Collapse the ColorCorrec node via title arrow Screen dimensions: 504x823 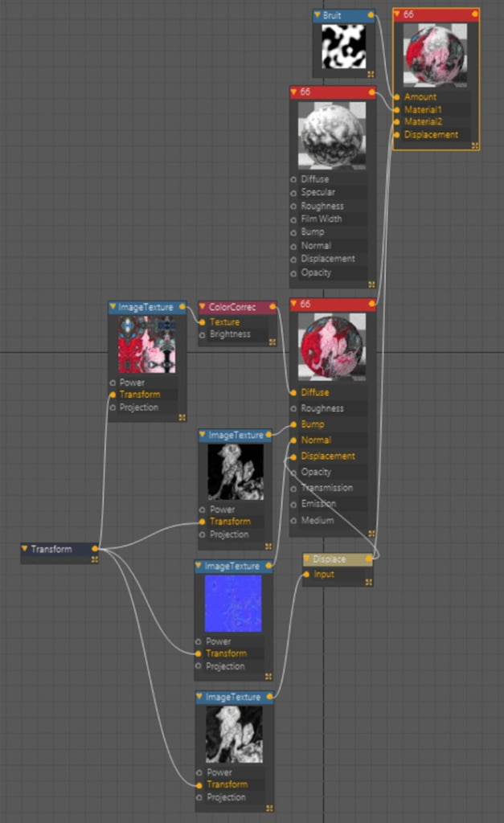(203, 306)
